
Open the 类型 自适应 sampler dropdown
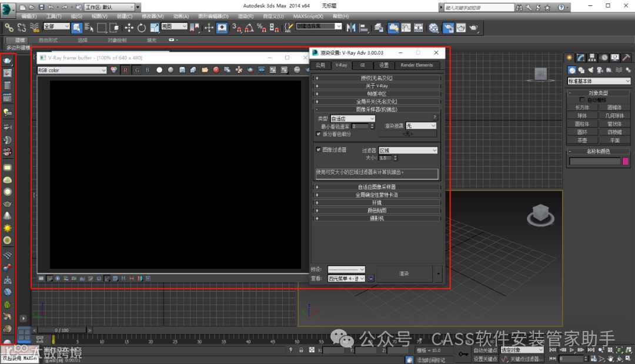click(x=353, y=119)
